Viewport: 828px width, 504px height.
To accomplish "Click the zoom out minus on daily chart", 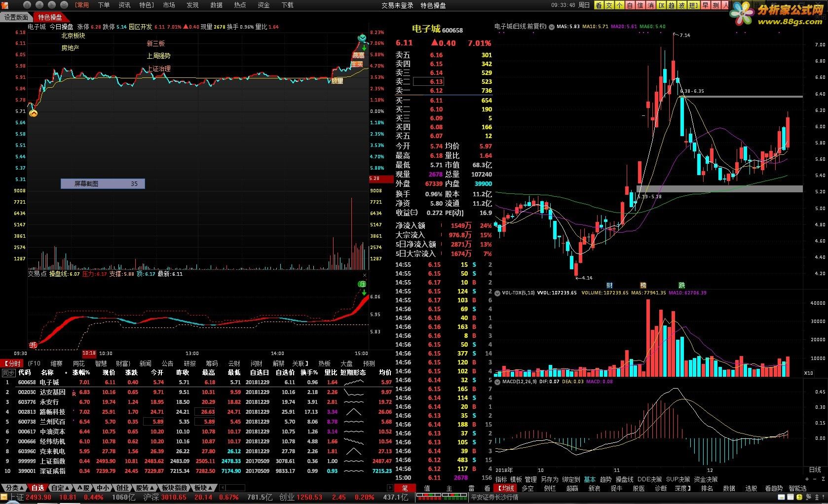I will pyautogui.click(x=814, y=479).
